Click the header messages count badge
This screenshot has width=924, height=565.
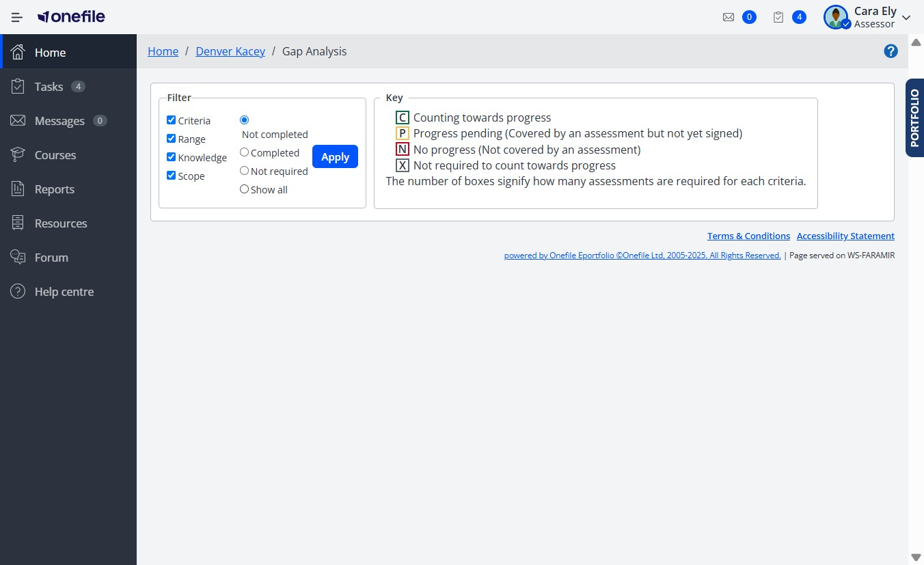pyautogui.click(x=749, y=17)
